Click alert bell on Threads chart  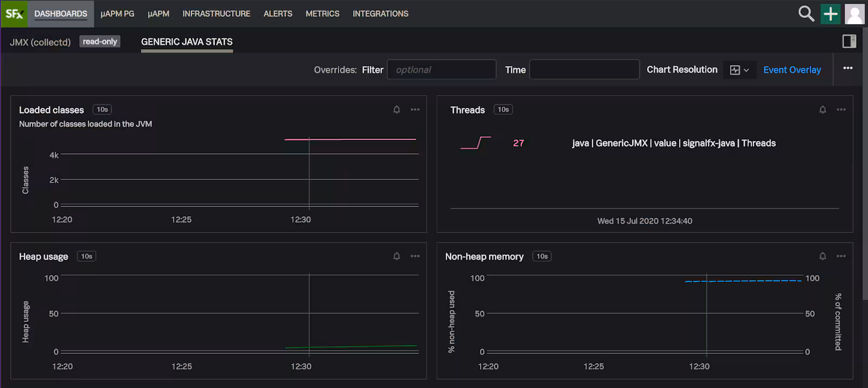[822, 109]
